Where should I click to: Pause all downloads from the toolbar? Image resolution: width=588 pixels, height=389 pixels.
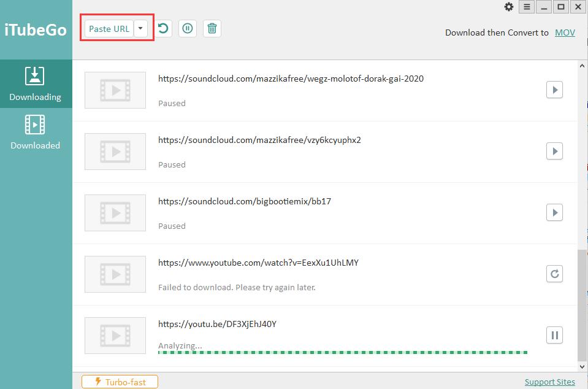pos(188,28)
